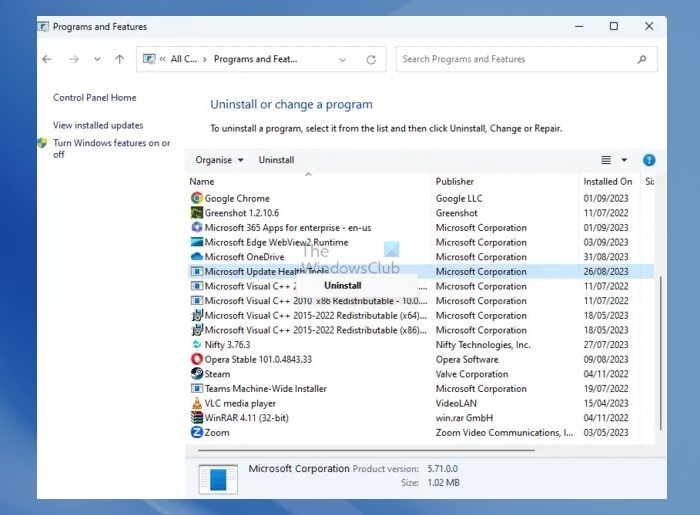Select the Opera Stable icon
Screen dimensions: 700x515
[196, 359]
